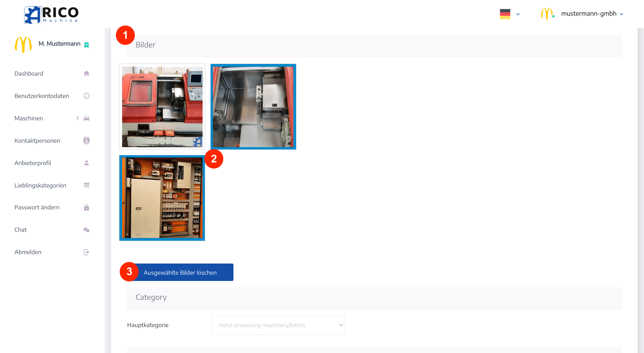The height and width of the screenshot is (353, 644).
Task: Click the Bilder section header
Action: (374, 46)
